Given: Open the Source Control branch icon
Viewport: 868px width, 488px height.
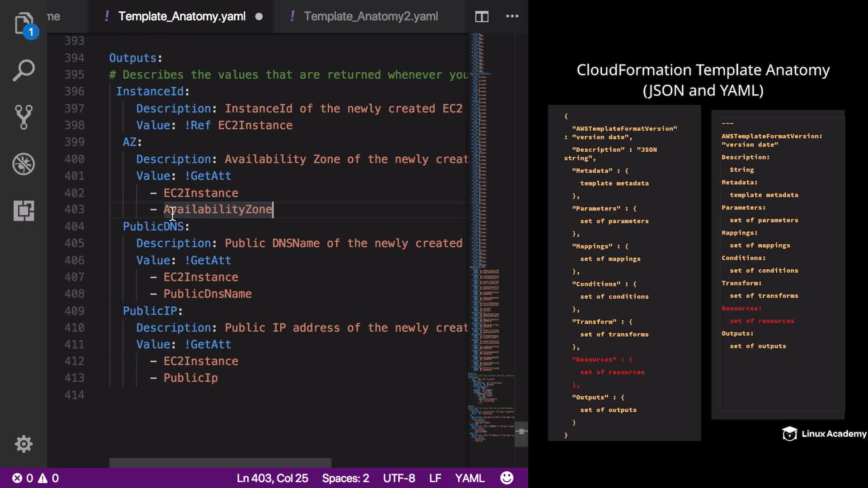Looking at the screenshot, I should pyautogui.click(x=24, y=117).
